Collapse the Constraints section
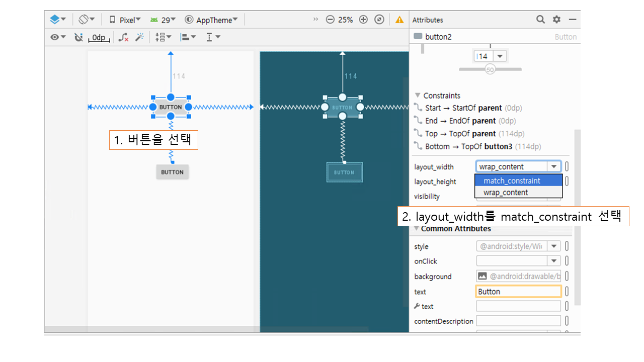 click(418, 96)
